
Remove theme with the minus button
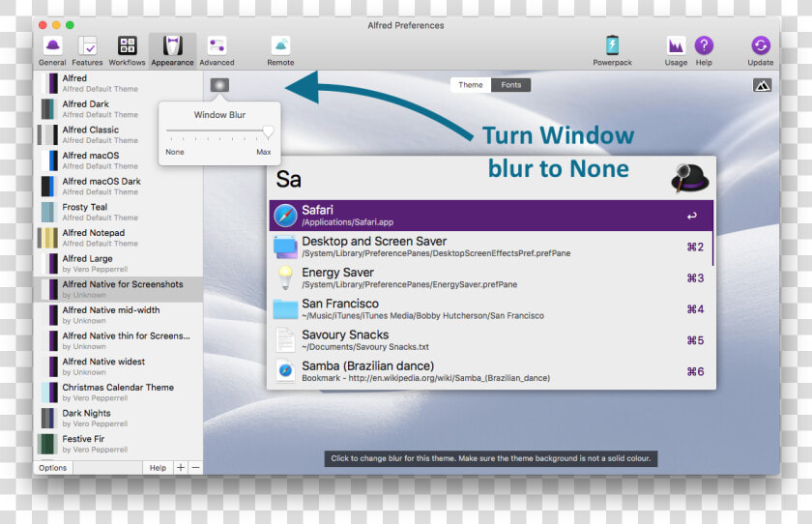pos(195,468)
